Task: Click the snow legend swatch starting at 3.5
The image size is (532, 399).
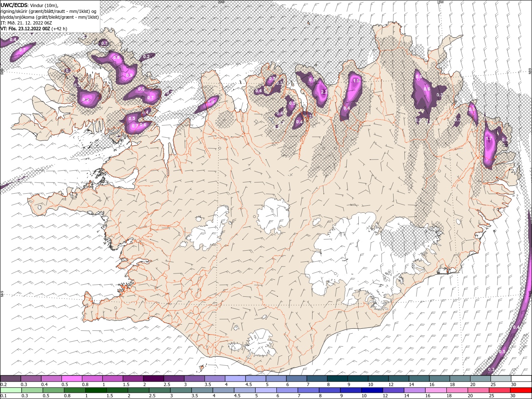Action: tap(214, 379)
